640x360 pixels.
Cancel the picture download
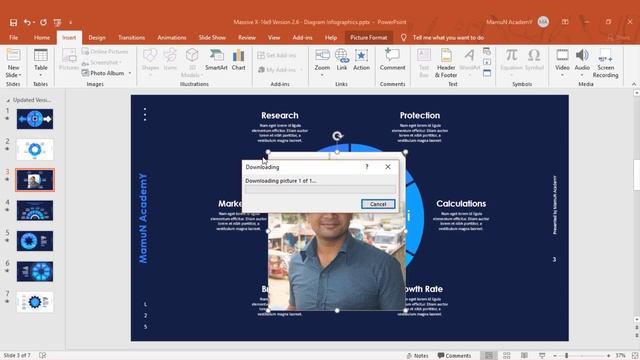[x=378, y=204]
